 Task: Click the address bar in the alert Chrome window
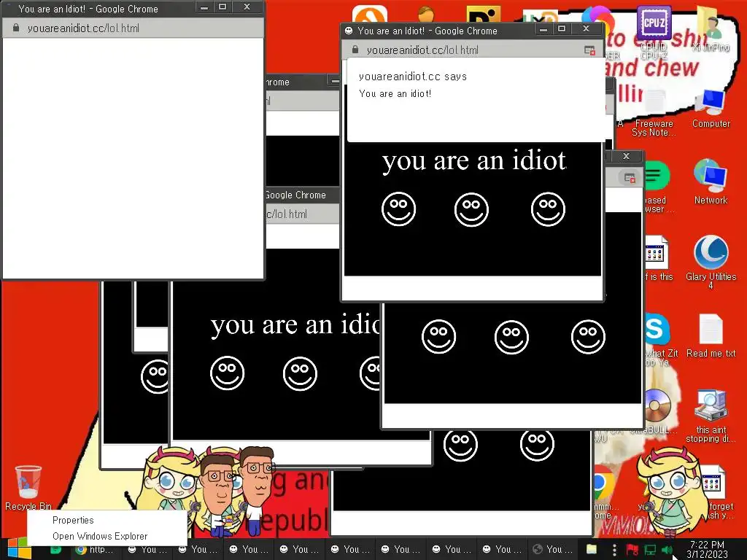(x=472, y=50)
